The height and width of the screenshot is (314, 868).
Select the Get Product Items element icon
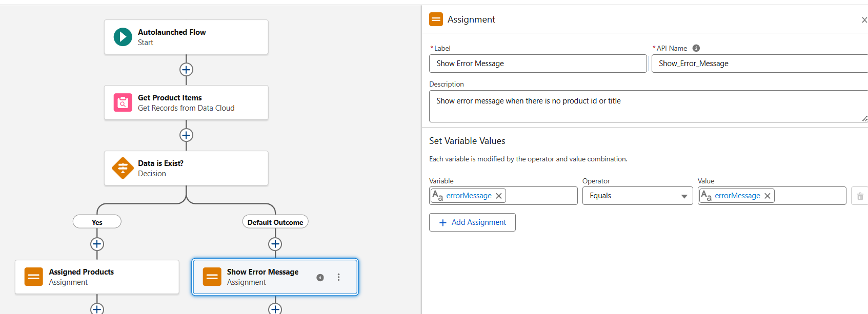tap(123, 102)
